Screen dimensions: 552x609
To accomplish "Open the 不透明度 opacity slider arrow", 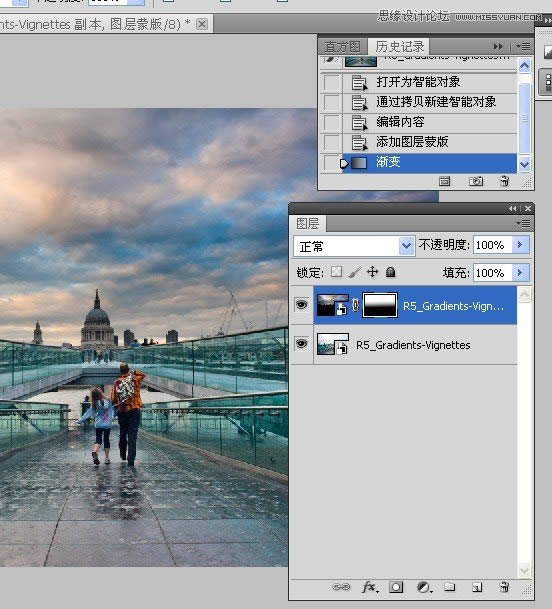I will click(x=520, y=245).
